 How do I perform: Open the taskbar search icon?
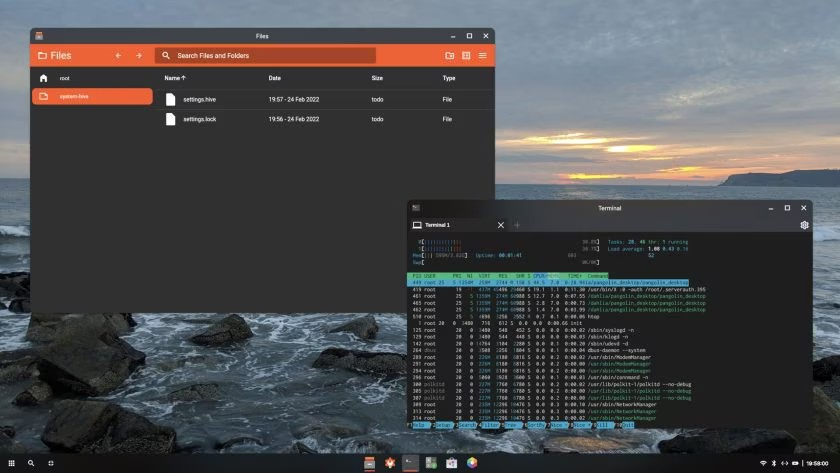pyautogui.click(x=31, y=463)
